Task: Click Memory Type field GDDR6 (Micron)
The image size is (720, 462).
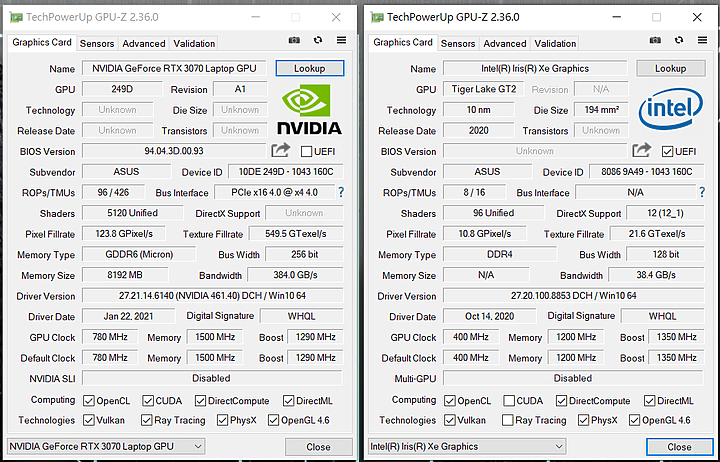Action: pyautogui.click(x=139, y=254)
